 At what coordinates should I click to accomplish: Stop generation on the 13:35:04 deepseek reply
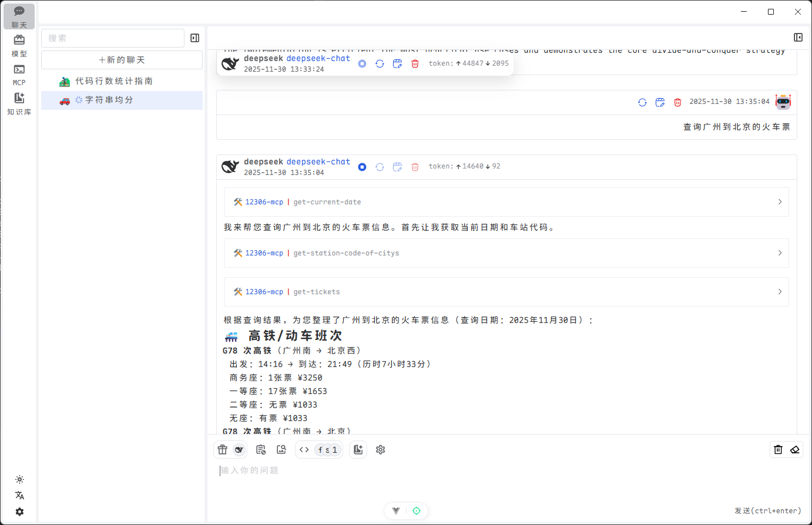(362, 167)
